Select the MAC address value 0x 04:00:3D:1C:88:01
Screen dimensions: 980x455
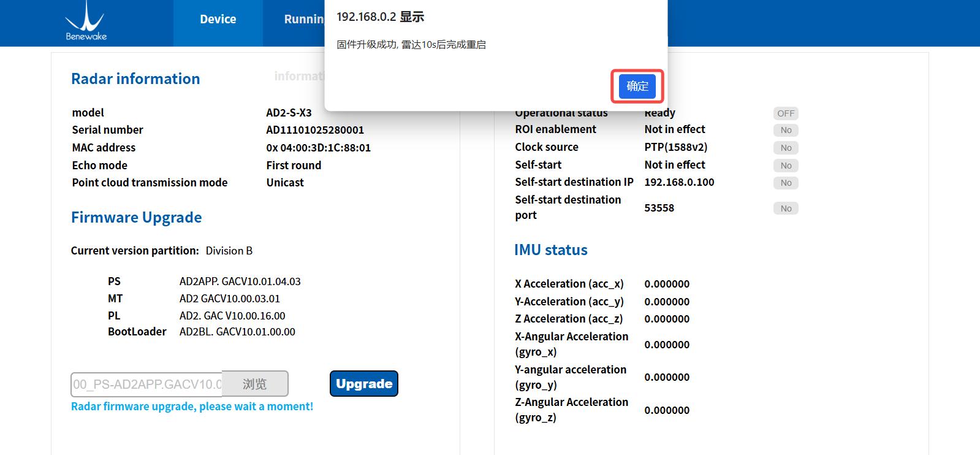point(318,147)
